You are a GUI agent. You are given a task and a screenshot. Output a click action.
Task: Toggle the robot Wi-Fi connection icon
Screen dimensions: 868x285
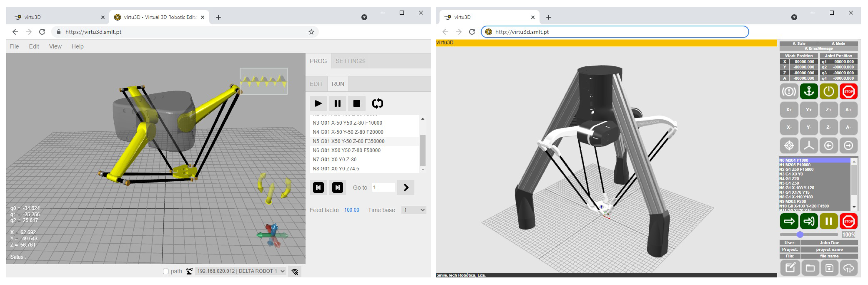(295, 272)
